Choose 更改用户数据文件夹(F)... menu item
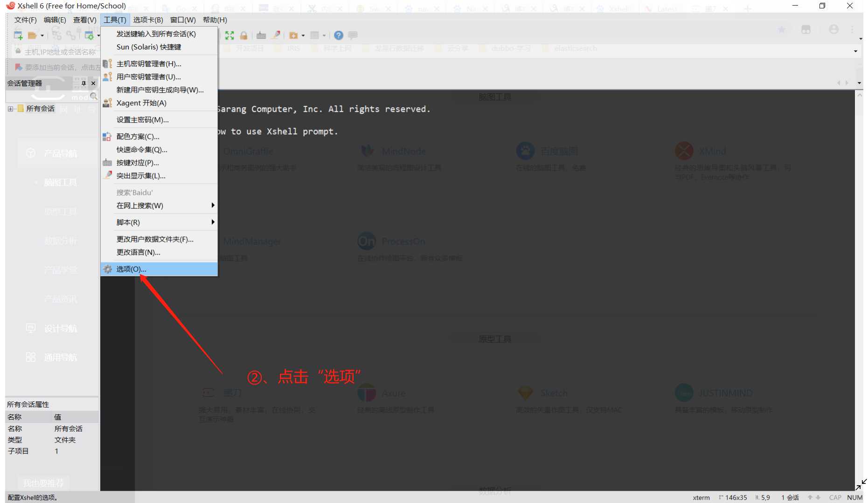 click(159, 239)
